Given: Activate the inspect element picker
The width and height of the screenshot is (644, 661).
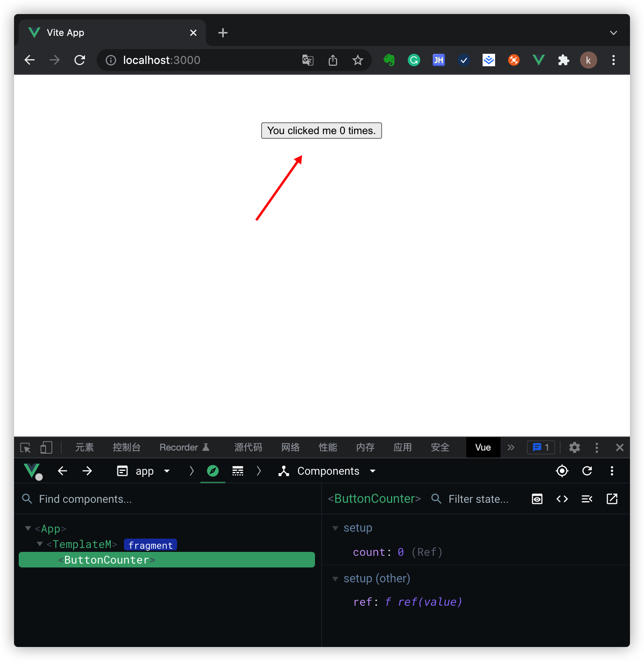Looking at the screenshot, I should [26, 447].
